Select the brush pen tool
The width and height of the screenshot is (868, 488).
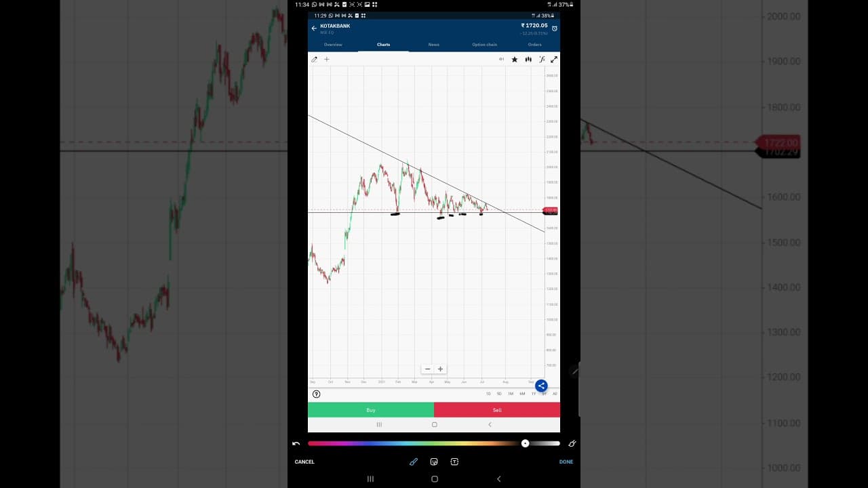tap(414, 462)
